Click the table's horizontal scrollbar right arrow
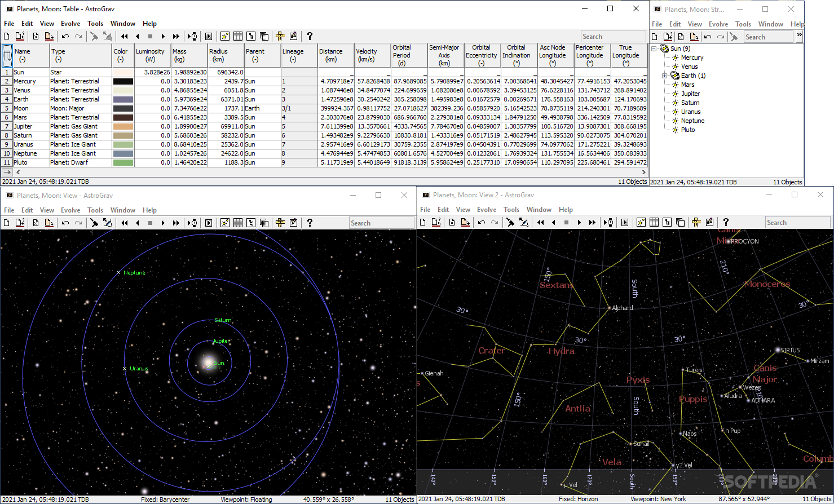 pos(643,172)
